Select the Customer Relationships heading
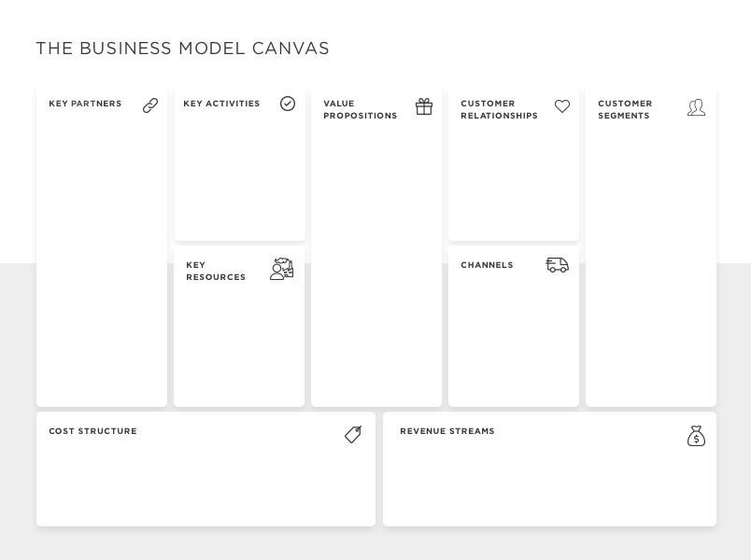 point(499,109)
